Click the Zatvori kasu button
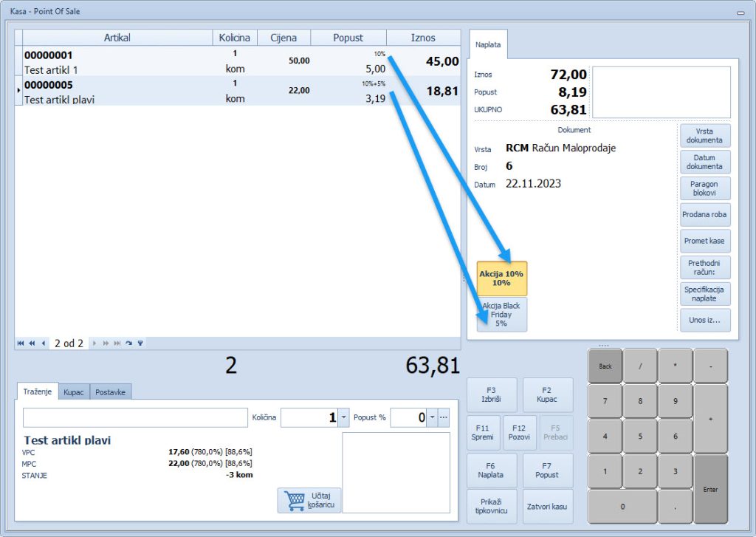 click(x=548, y=506)
